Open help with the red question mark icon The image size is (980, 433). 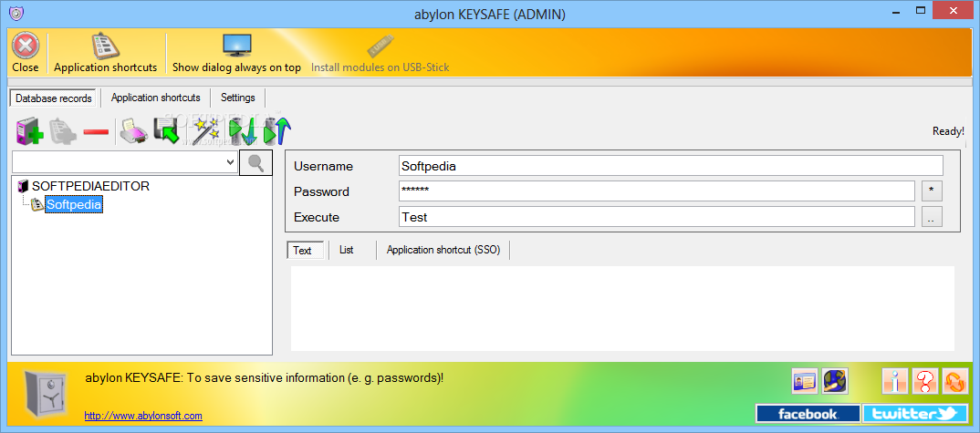[x=925, y=380]
